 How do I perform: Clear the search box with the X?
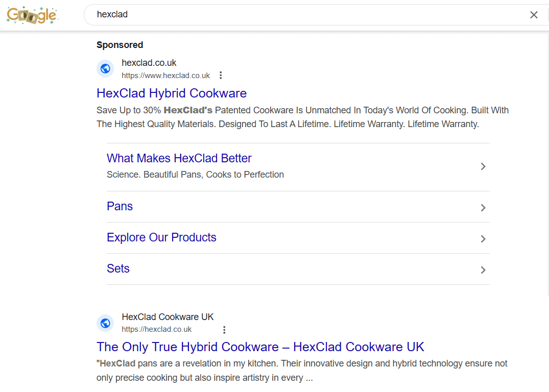[x=534, y=15]
